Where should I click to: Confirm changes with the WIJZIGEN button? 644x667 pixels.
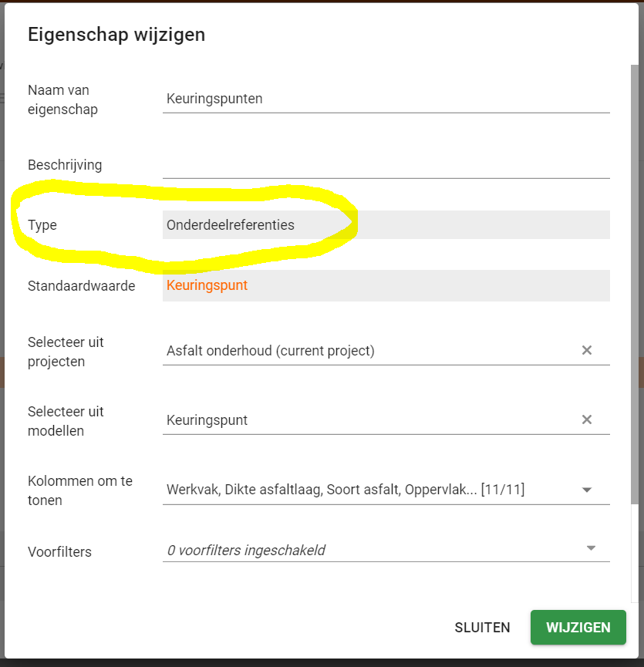(x=578, y=628)
